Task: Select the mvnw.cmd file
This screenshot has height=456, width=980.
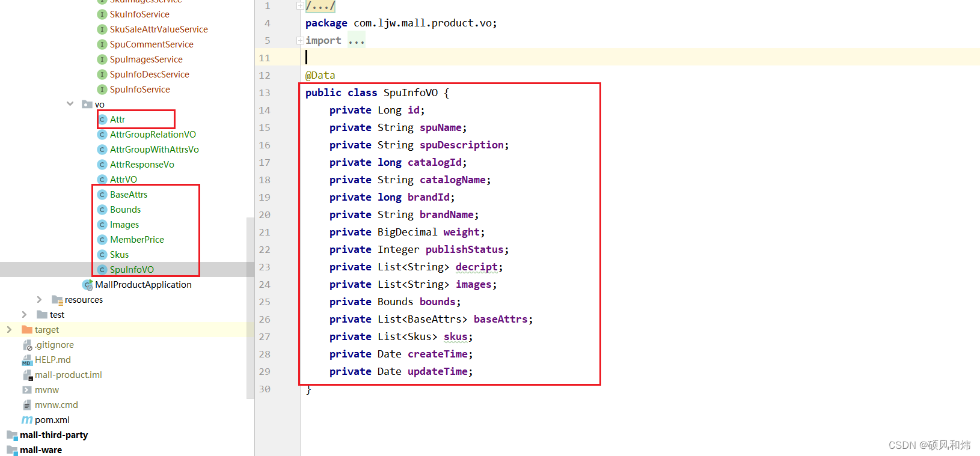Action: coord(57,405)
